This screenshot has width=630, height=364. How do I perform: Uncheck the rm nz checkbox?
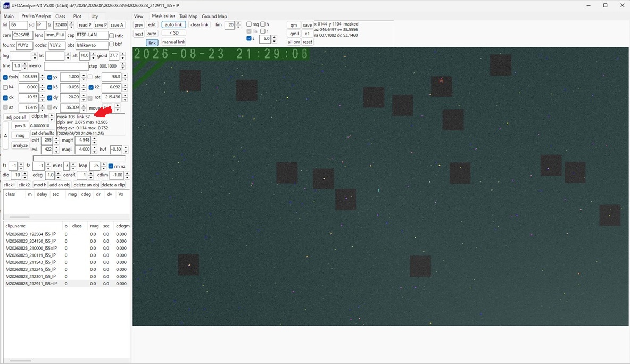[111, 166]
